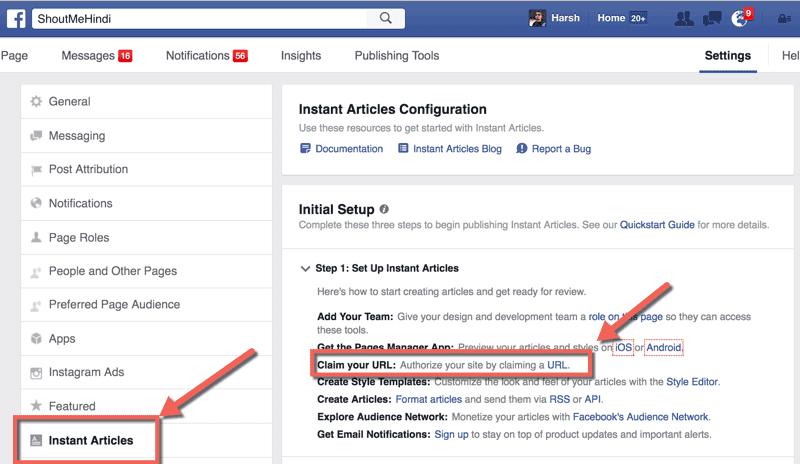Open Facebook's Audience Network link
800x464 pixels.
coord(641,417)
